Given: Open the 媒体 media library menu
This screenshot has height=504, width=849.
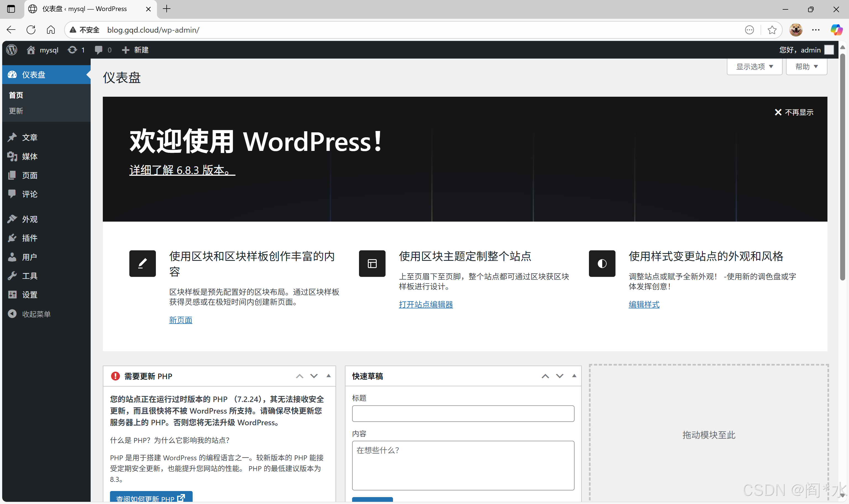Looking at the screenshot, I should click(30, 157).
